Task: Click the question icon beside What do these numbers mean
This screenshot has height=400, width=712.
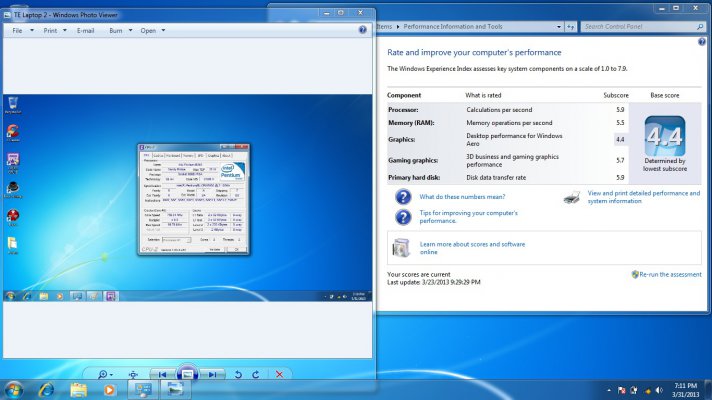Action: (403, 197)
